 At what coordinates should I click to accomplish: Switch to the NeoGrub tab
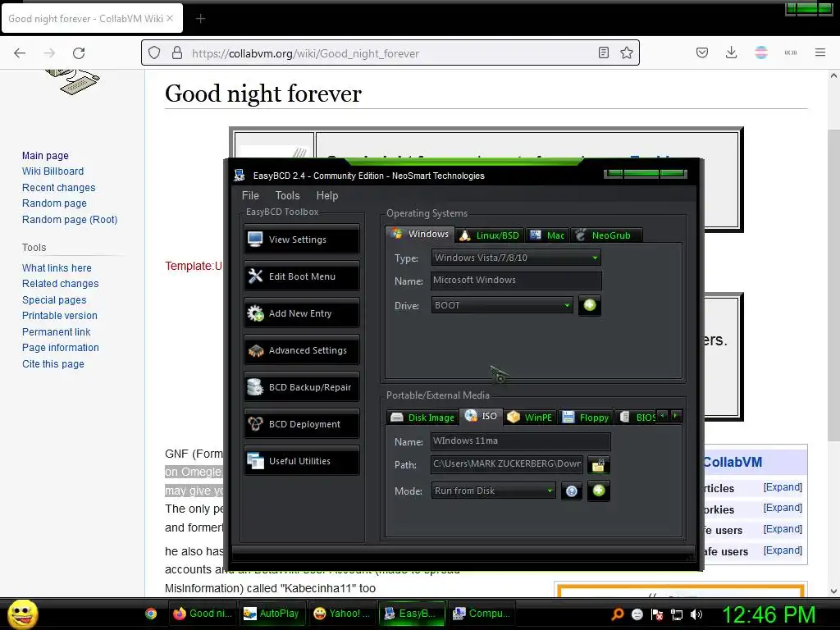pos(605,235)
